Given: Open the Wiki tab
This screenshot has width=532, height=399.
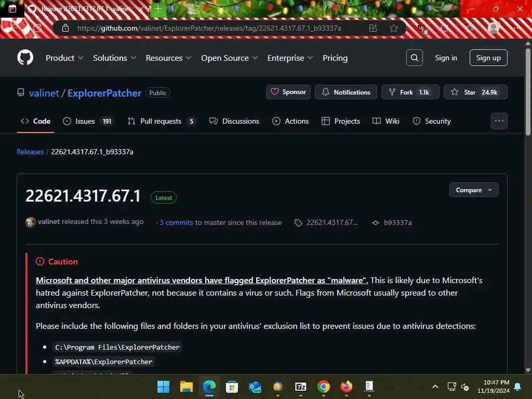Looking at the screenshot, I should tap(386, 121).
